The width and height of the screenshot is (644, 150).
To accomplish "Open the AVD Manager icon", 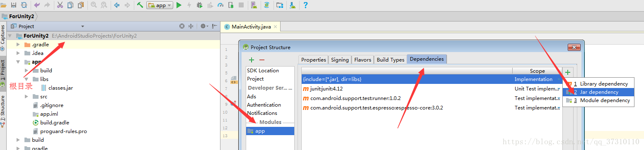I will click(x=254, y=5).
